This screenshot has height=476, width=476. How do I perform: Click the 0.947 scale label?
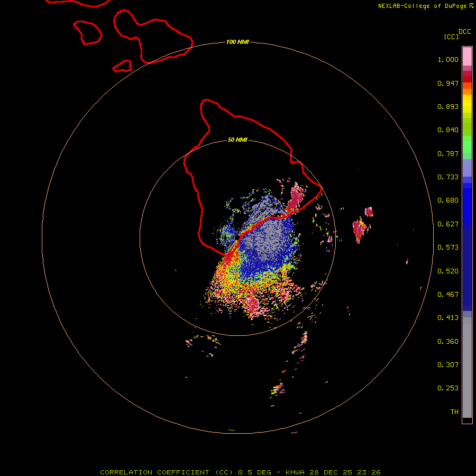pos(448,83)
